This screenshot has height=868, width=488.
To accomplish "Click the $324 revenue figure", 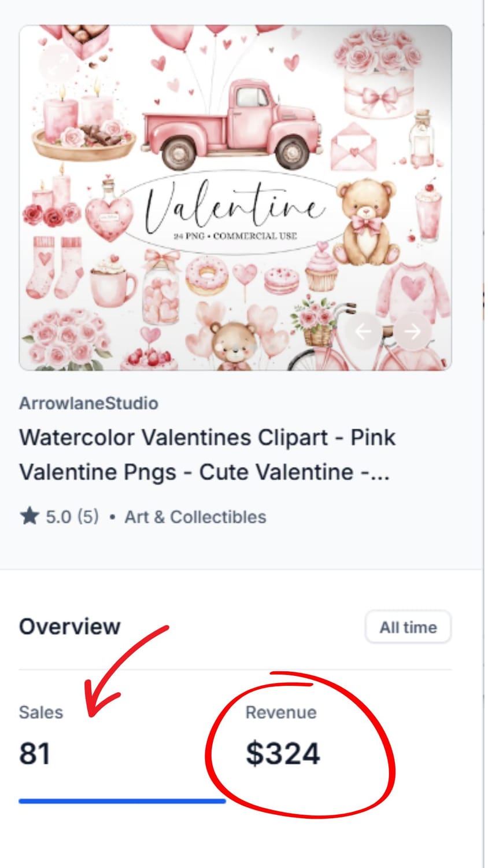I will click(283, 753).
